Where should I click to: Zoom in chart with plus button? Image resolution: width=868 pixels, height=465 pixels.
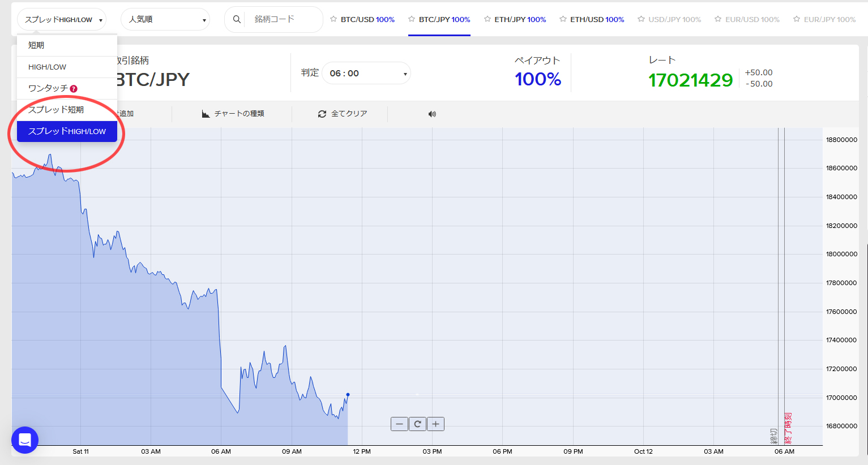(x=435, y=424)
